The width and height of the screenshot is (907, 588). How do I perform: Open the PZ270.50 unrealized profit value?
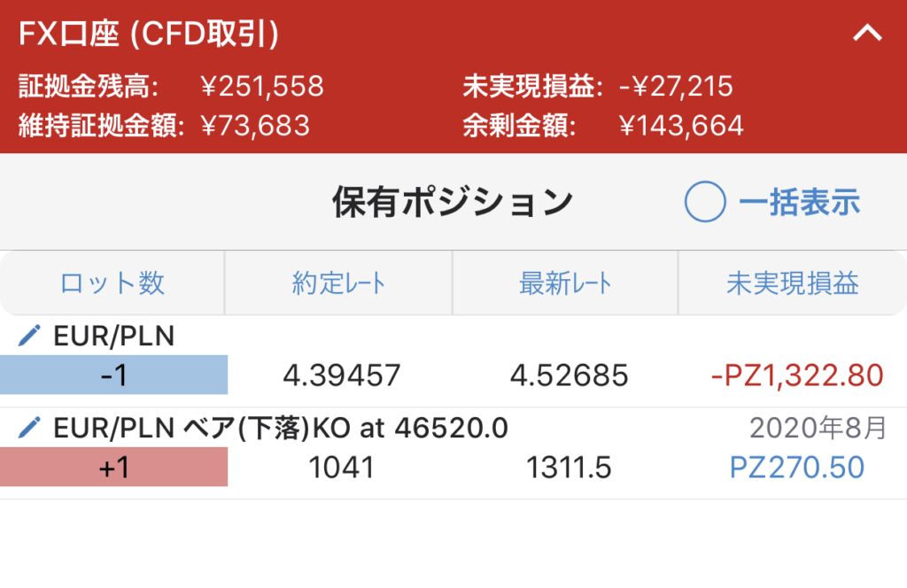click(x=797, y=468)
